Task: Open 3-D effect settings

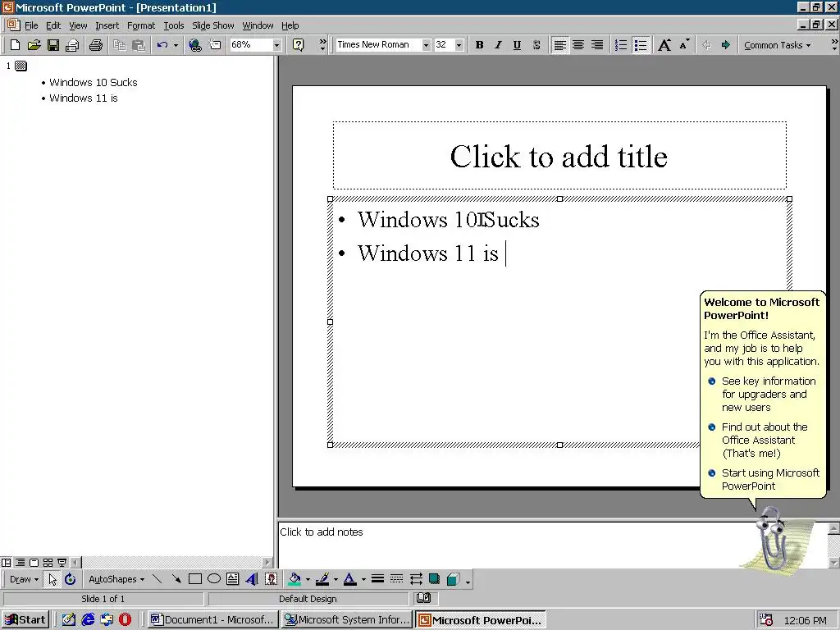Action: pos(453,579)
